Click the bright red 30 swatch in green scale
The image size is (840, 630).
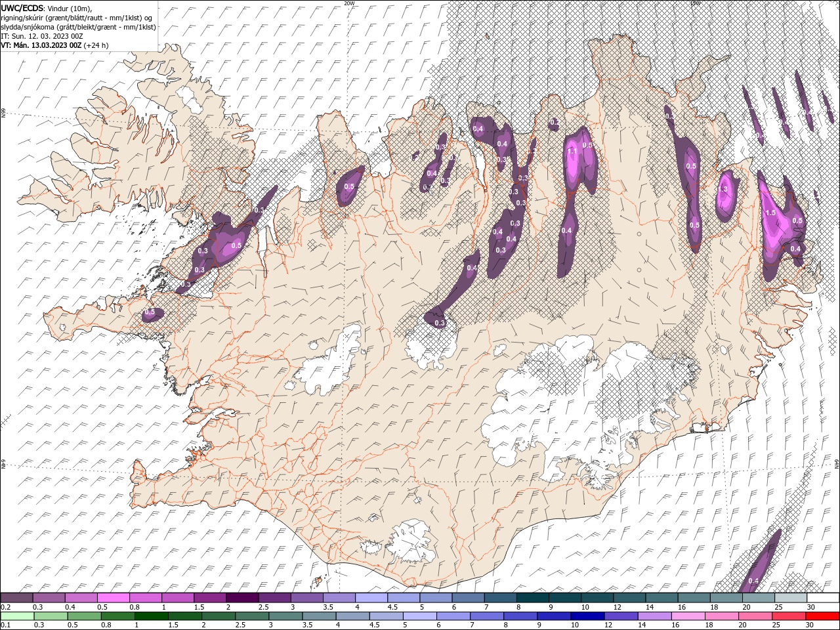coord(822,616)
